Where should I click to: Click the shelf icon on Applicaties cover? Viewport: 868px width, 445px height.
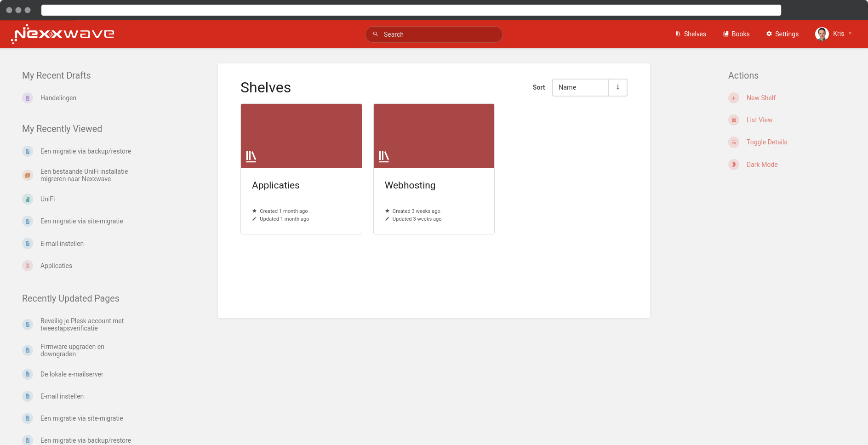point(251,157)
